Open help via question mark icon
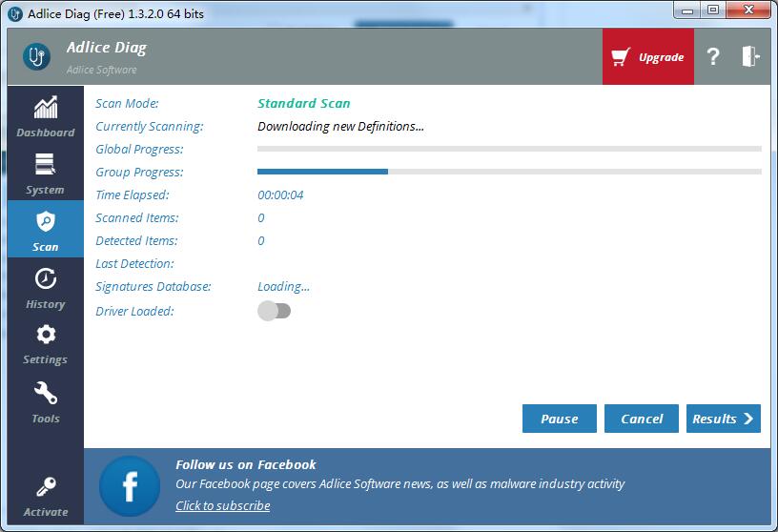 pyautogui.click(x=713, y=56)
